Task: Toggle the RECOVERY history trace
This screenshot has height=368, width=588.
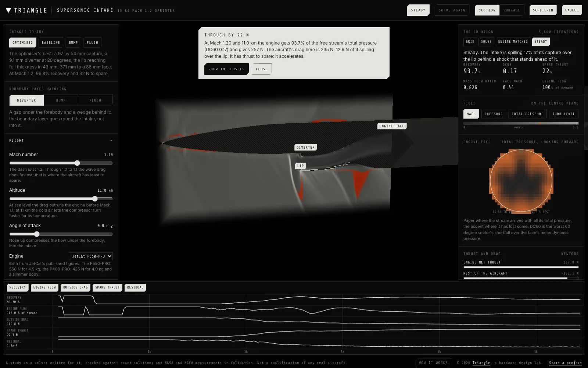Action: click(18, 287)
